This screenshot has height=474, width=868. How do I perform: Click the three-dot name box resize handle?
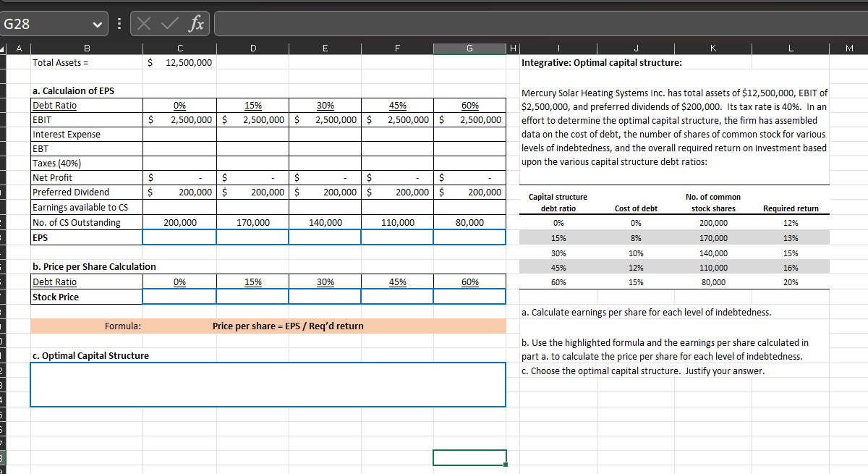[x=119, y=24]
